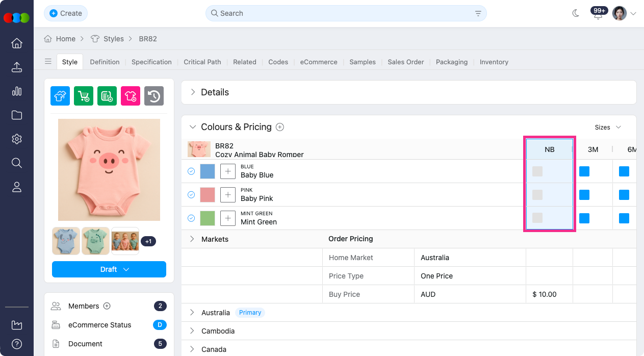The height and width of the screenshot is (356, 644).
Task: Toggle the NB size box for Baby Pink
Action: (x=537, y=195)
